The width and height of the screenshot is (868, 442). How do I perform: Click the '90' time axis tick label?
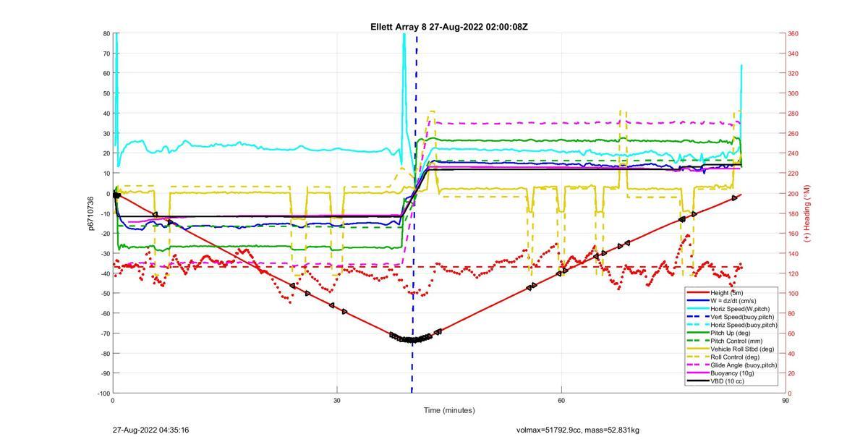point(785,400)
